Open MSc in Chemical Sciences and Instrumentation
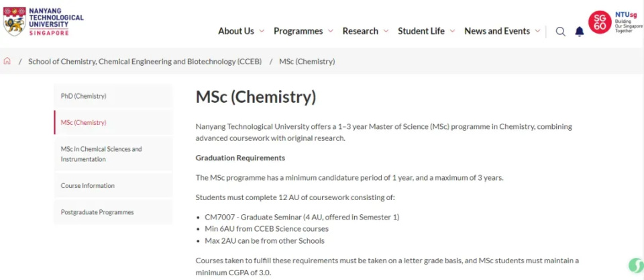Screen dimensions: 644x280 [101, 154]
